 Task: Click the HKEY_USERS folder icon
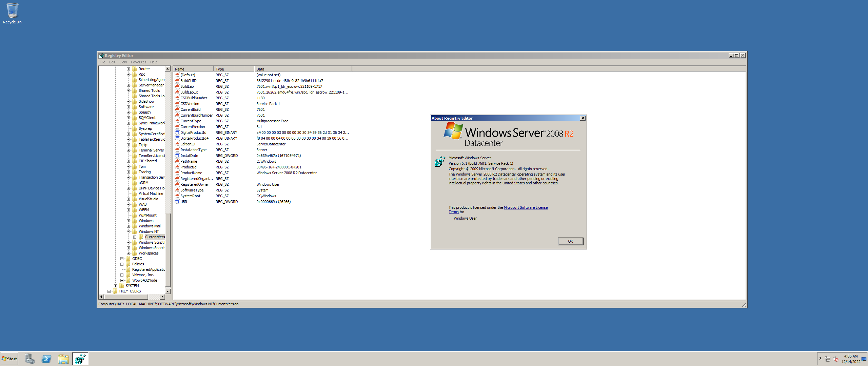coord(115,291)
